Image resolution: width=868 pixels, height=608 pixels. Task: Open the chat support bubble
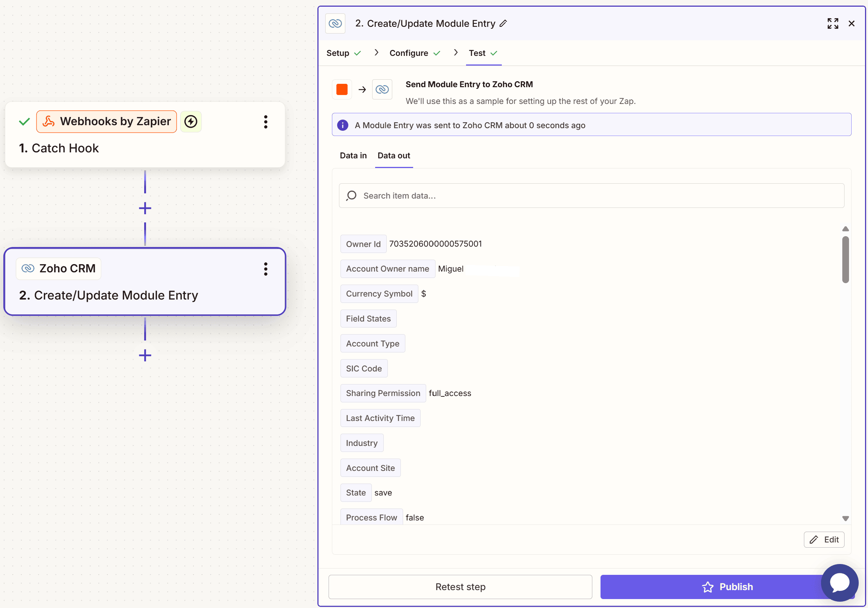coord(839,582)
